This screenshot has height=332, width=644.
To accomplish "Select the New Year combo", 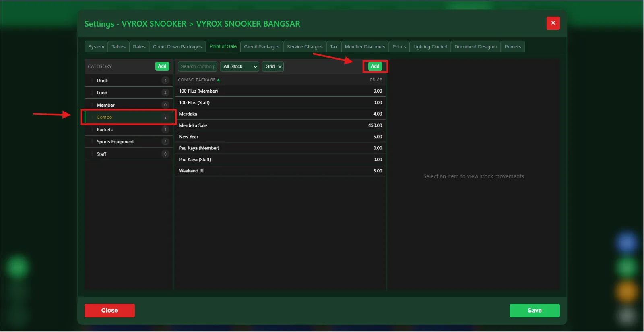I will click(281, 137).
